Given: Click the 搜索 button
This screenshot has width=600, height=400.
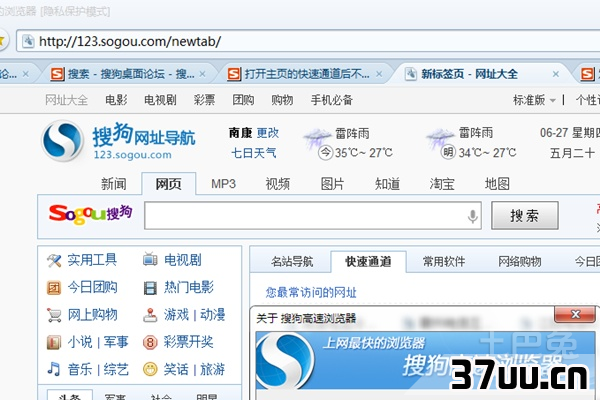Looking at the screenshot, I should pyautogui.click(x=525, y=216).
